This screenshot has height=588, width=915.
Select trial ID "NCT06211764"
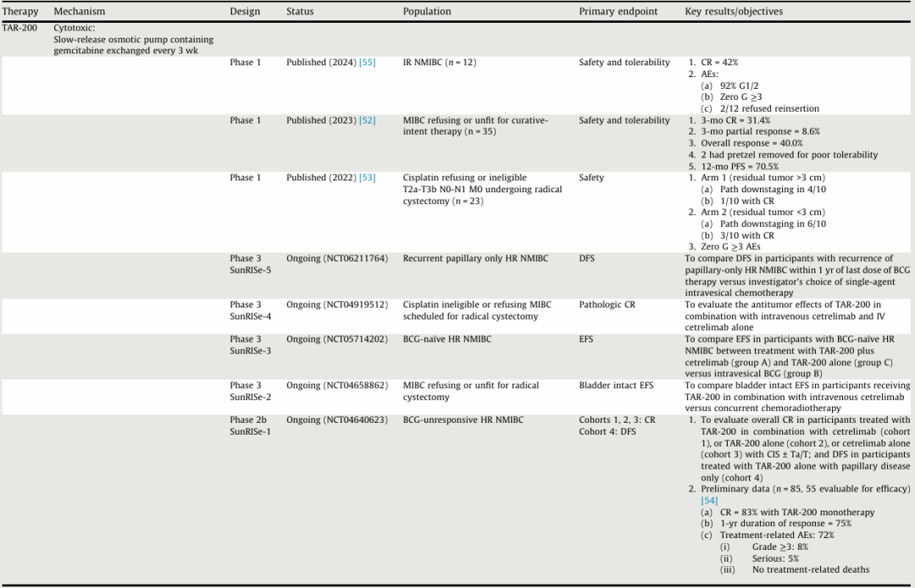pos(355,258)
